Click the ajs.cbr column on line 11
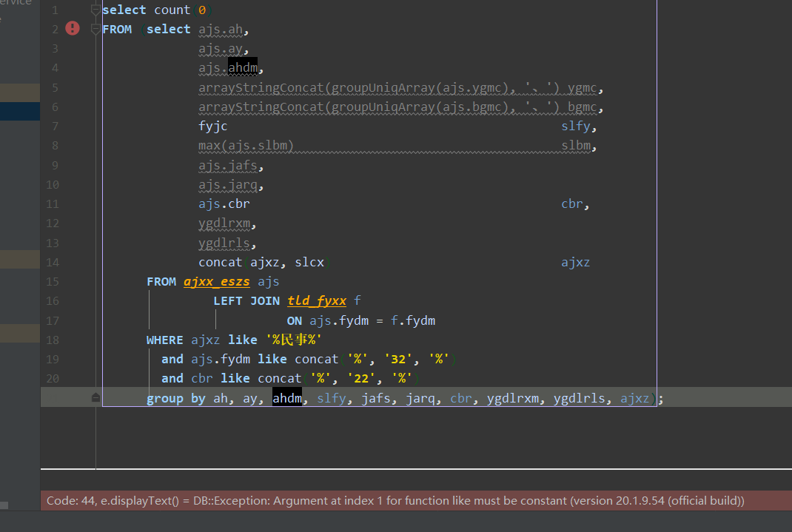This screenshot has height=532, width=792. pos(224,204)
